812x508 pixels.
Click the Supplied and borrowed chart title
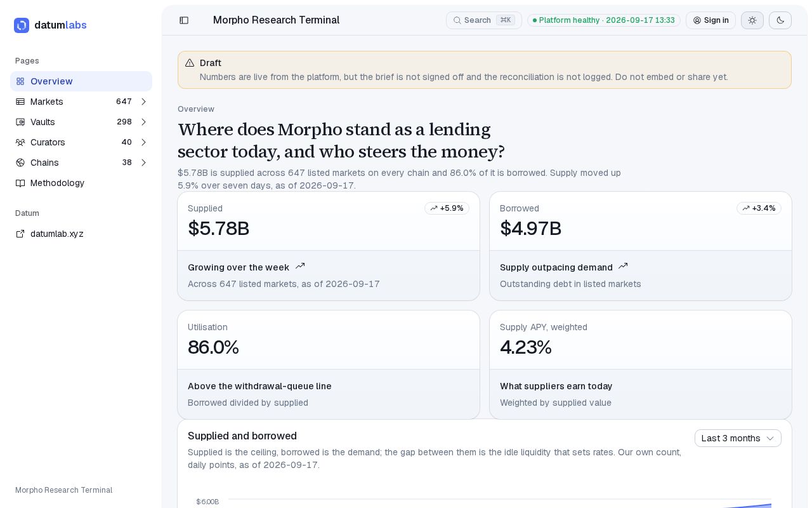point(242,436)
